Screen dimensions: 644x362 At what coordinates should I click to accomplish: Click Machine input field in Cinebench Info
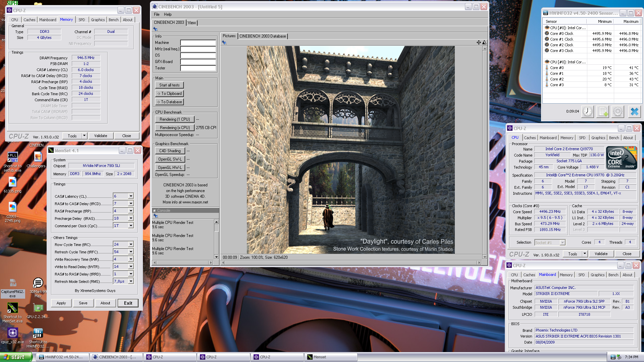198,43
